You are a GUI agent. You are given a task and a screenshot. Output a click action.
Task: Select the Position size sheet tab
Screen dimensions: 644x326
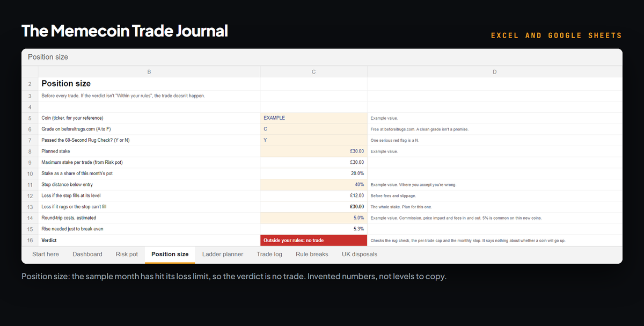click(170, 254)
